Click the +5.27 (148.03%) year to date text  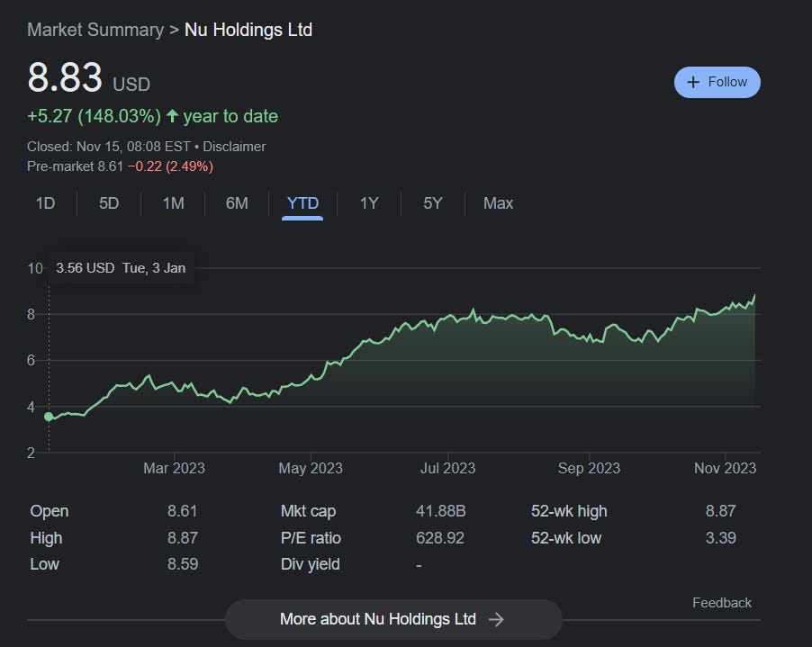(x=152, y=116)
